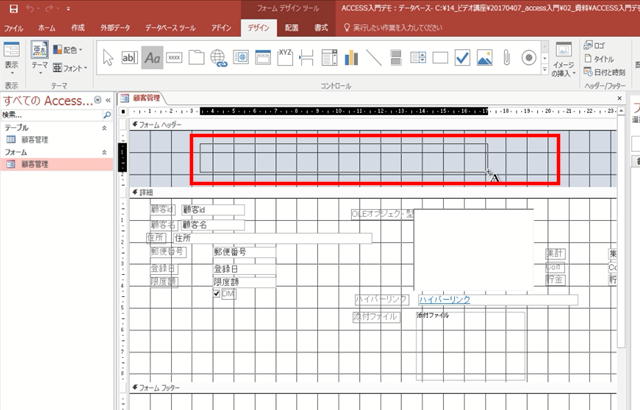Switch to the 作成 tab
Screen dimensions: 640x410
78,28
